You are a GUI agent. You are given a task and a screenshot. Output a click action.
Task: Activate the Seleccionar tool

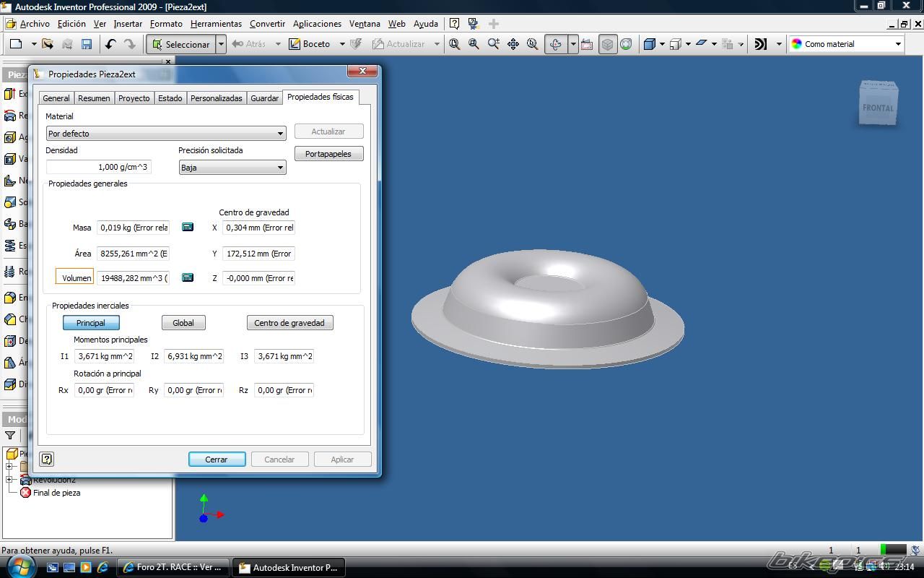click(180, 44)
